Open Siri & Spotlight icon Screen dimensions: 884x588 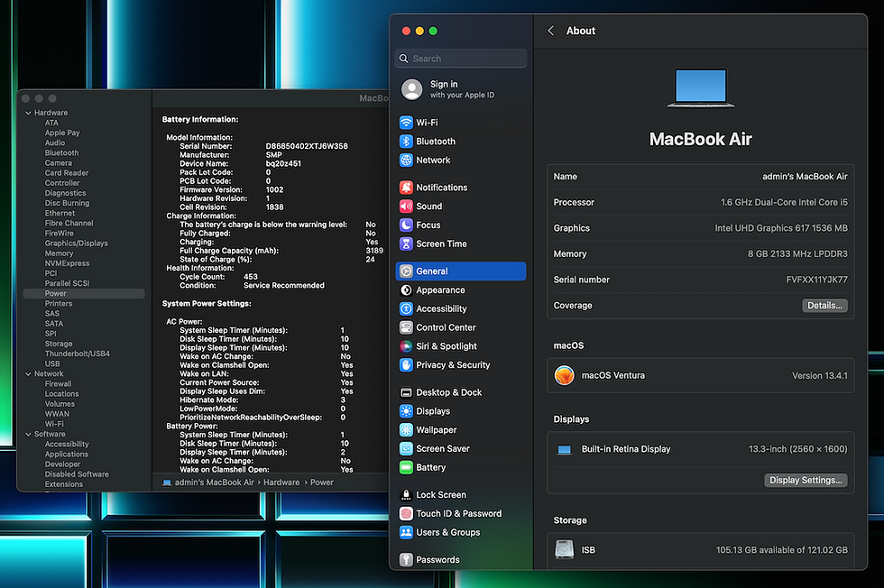click(406, 346)
